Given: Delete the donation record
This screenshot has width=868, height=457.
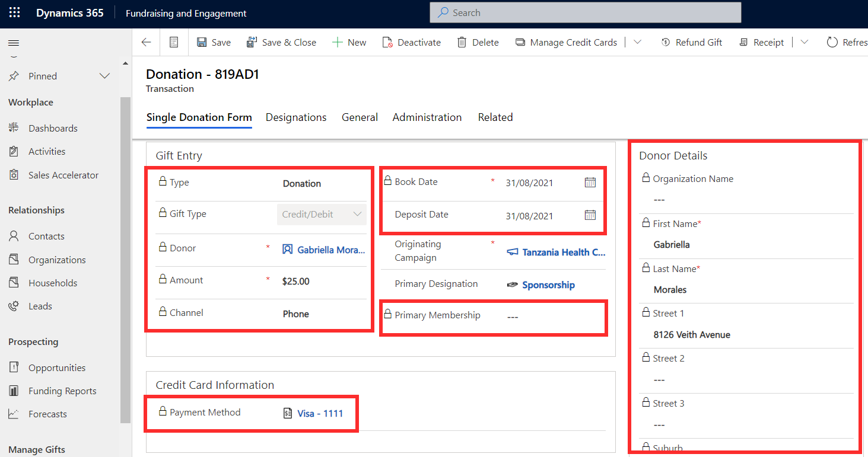Looking at the screenshot, I should pyautogui.click(x=478, y=43).
